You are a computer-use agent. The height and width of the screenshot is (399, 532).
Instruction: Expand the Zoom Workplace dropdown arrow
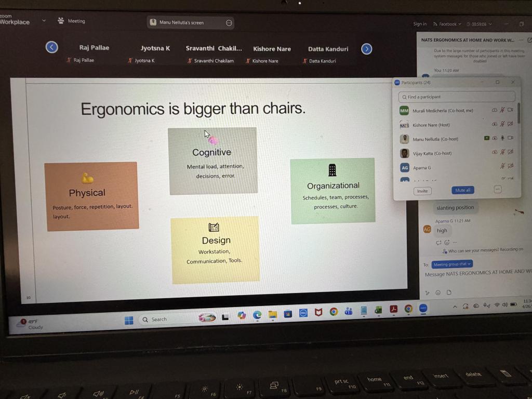44,21
